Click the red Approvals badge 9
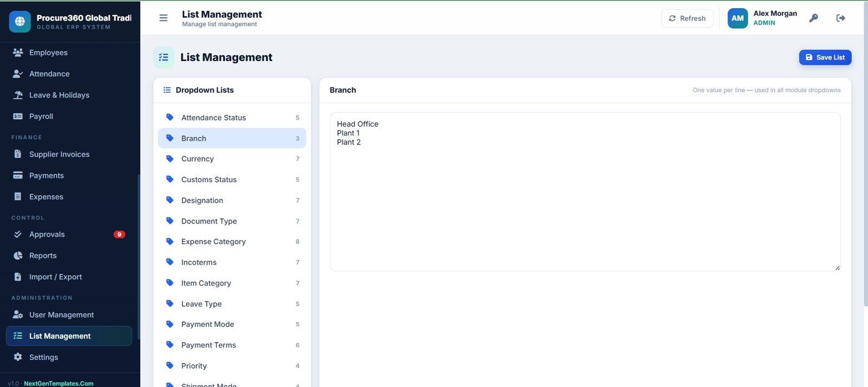Image resolution: width=868 pixels, height=387 pixels. (x=119, y=234)
